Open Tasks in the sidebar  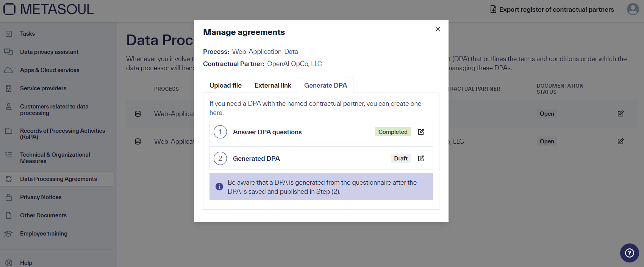point(27,34)
